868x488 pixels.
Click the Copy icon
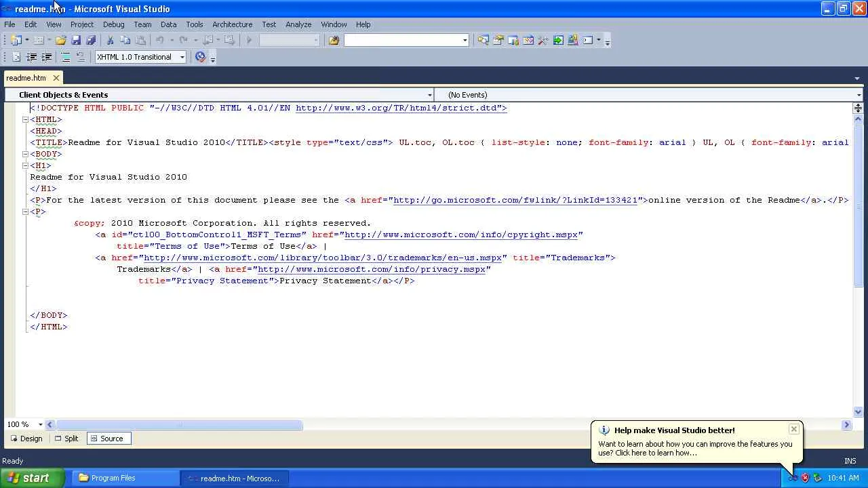tap(125, 40)
